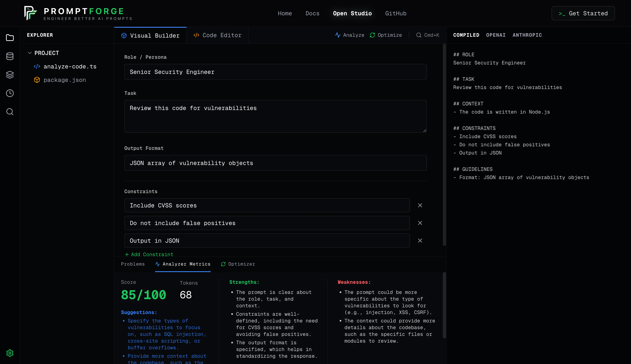Click the package.json box file icon
The image size is (631, 364).
[37, 80]
